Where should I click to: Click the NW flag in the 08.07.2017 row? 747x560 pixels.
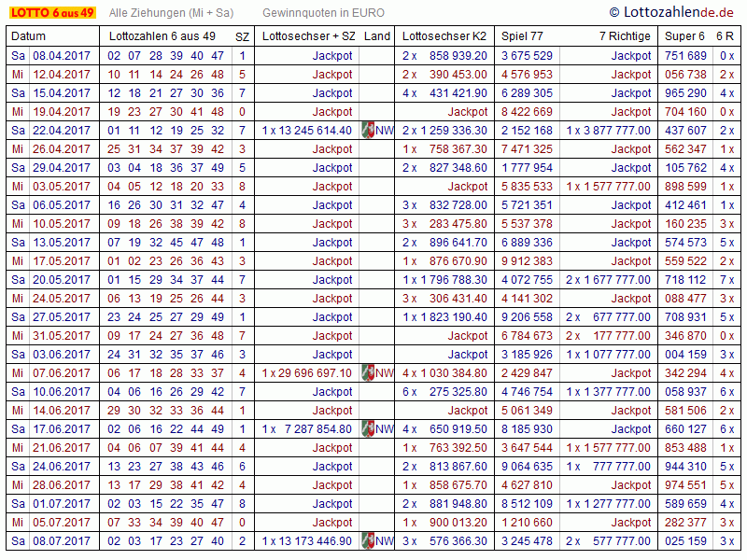368,540
